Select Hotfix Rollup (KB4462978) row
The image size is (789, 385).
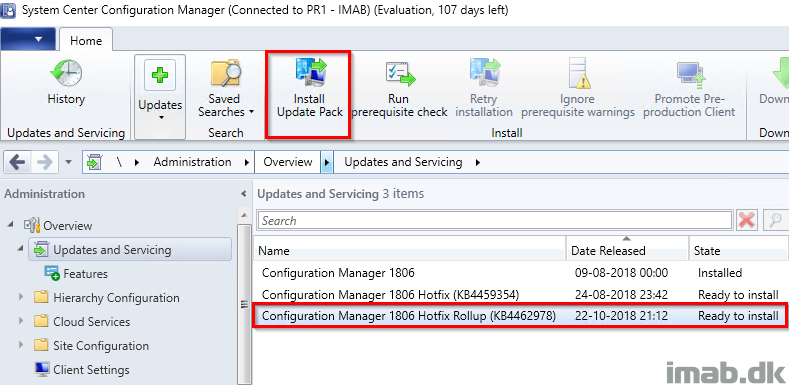[x=520, y=316]
